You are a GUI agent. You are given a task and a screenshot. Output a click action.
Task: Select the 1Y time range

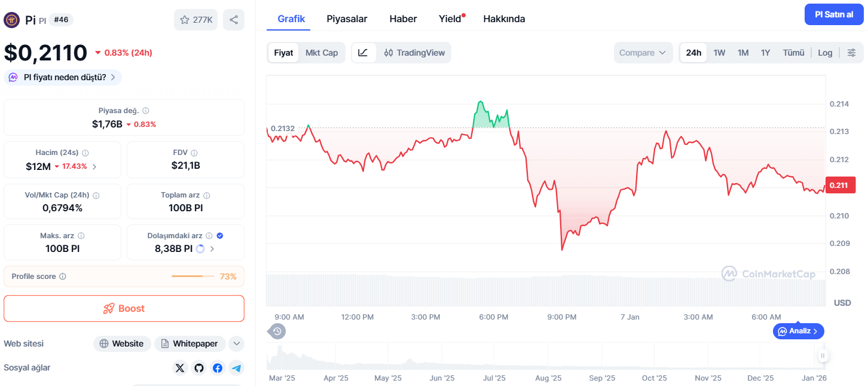765,53
